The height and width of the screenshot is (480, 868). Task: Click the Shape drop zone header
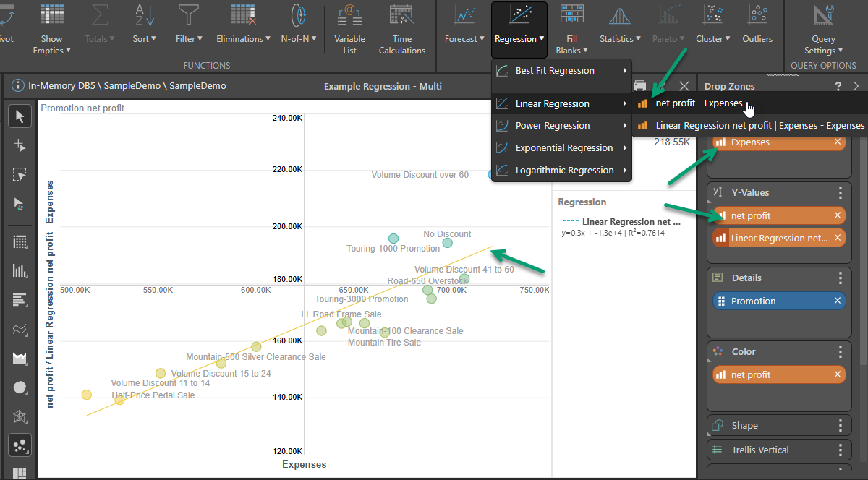pyautogui.click(x=778, y=426)
